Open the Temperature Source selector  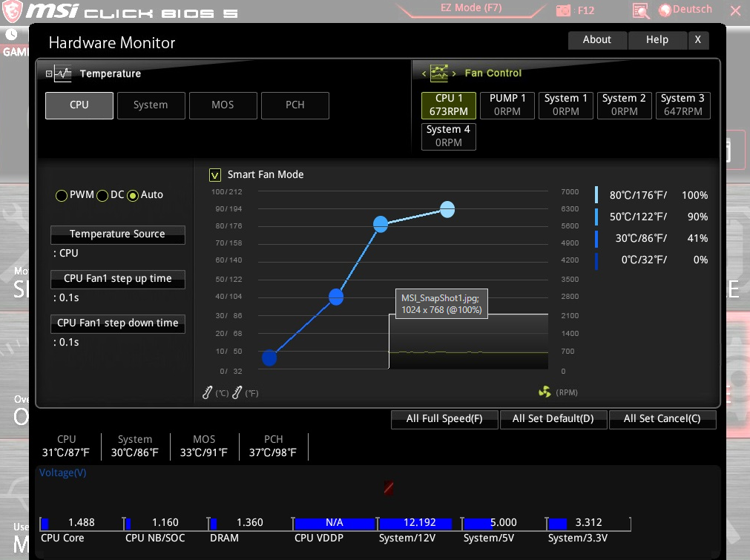pos(118,234)
